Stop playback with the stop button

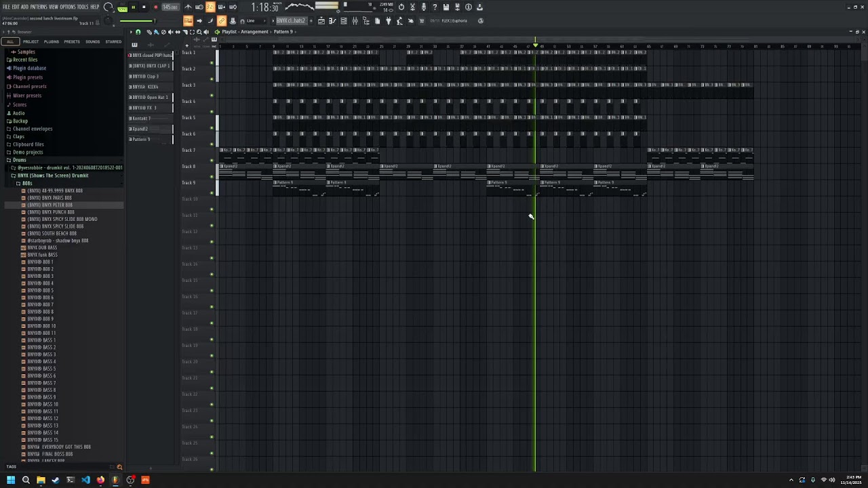point(144,7)
